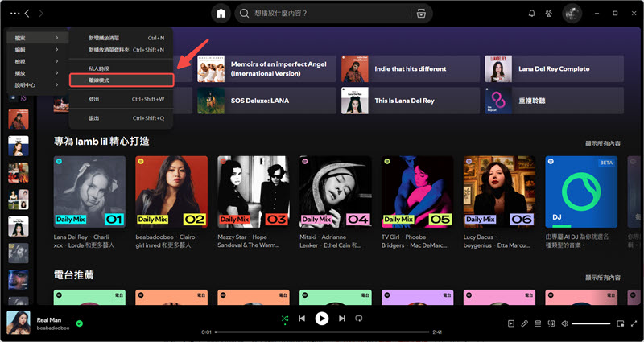Open Daily Mix 06 cover
Image resolution: width=644 pixels, height=342 pixels.
coord(499,192)
